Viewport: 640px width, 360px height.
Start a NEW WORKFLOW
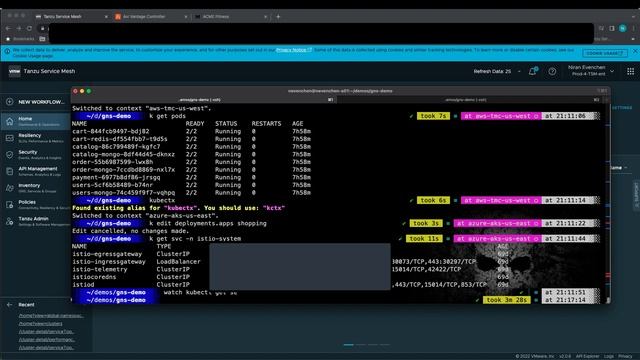[x=41, y=102]
